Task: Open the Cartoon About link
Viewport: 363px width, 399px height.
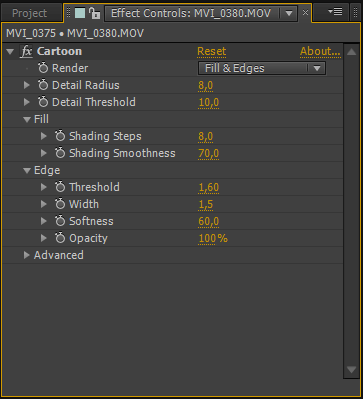Action: 320,51
